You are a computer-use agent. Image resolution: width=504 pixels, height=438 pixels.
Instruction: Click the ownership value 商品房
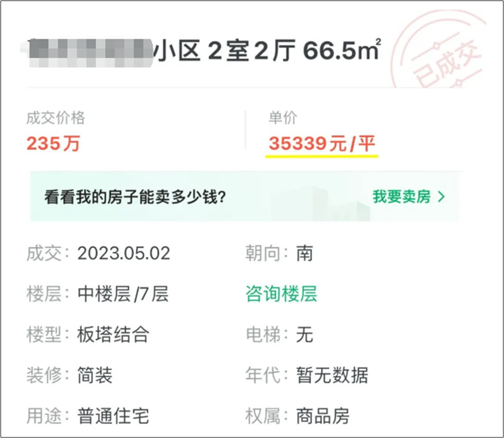pos(323,416)
